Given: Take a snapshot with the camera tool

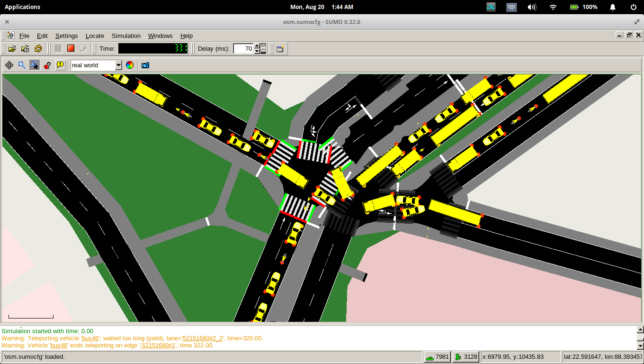Looking at the screenshot, I should tap(145, 65).
